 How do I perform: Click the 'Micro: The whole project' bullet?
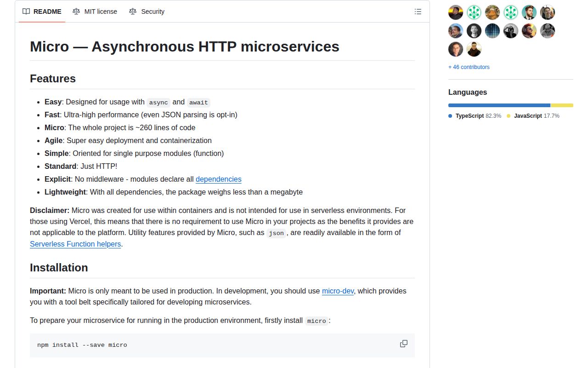click(120, 128)
